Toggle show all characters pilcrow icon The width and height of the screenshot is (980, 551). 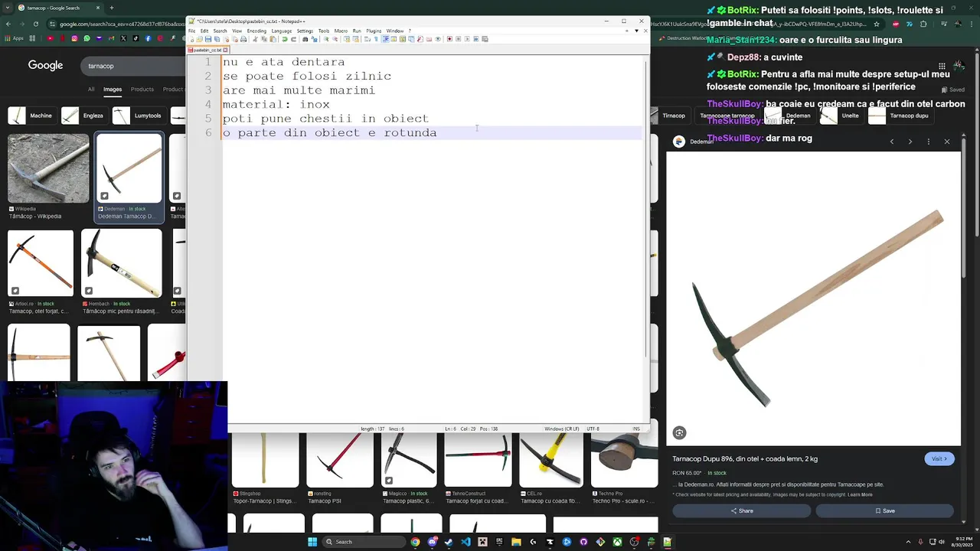pos(376,38)
